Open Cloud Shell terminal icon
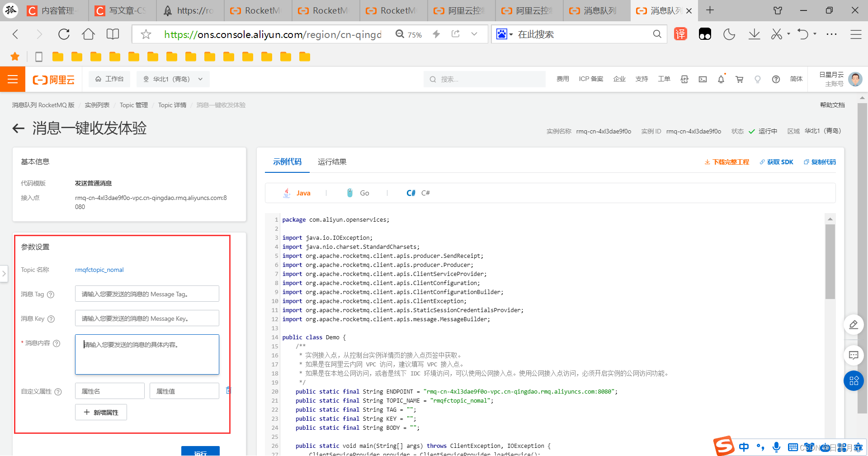Image resolution: width=868 pixels, height=456 pixels. (x=703, y=79)
